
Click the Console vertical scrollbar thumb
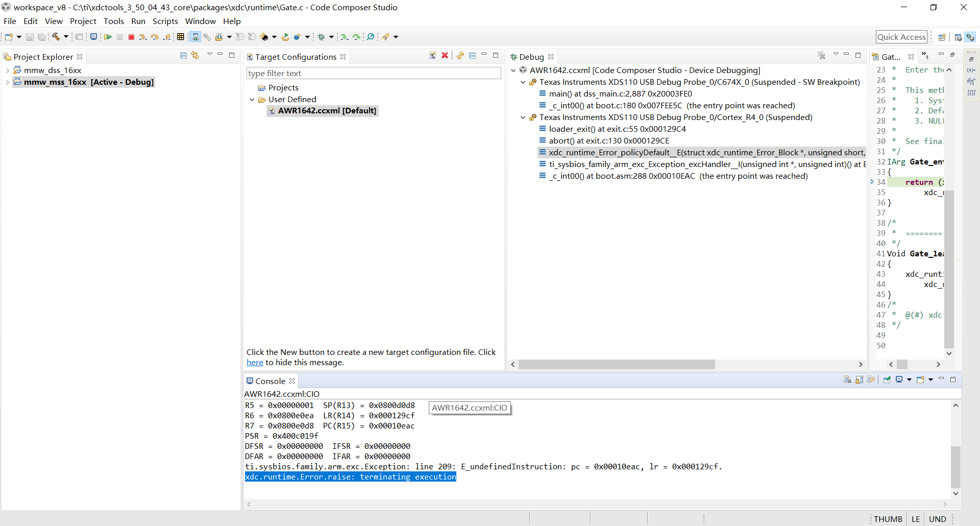point(955,467)
